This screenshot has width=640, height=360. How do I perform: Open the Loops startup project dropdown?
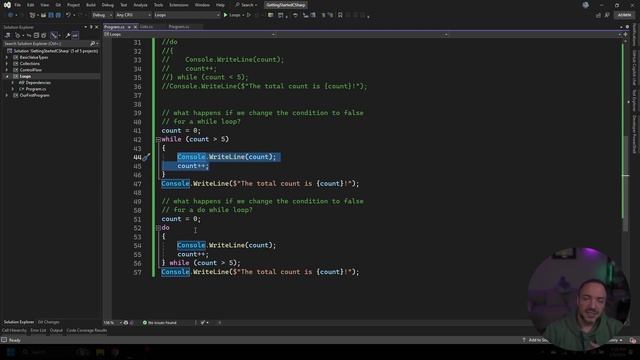pyautogui.click(x=187, y=15)
